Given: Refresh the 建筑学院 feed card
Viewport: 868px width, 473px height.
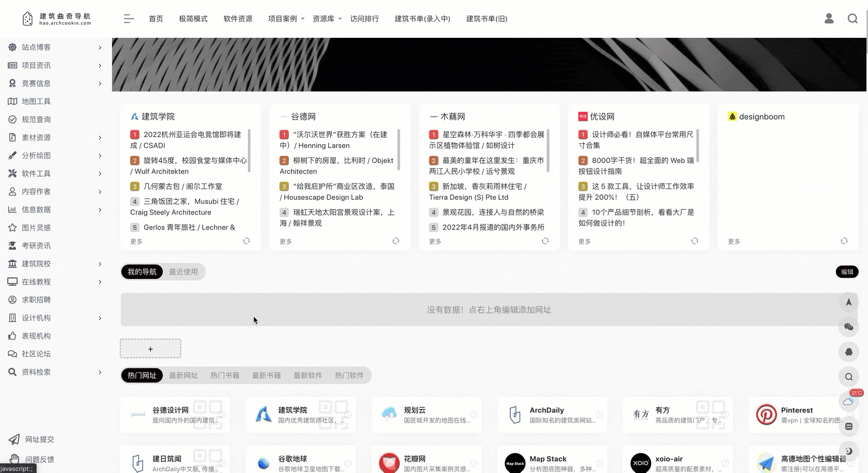Looking at the screenshot, I should [246, 241].
